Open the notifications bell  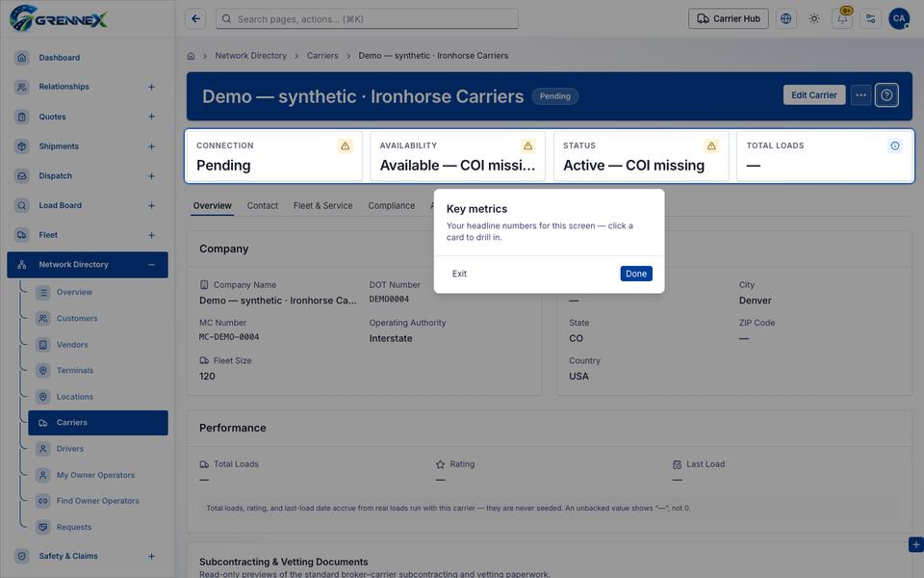click(842, 19)
